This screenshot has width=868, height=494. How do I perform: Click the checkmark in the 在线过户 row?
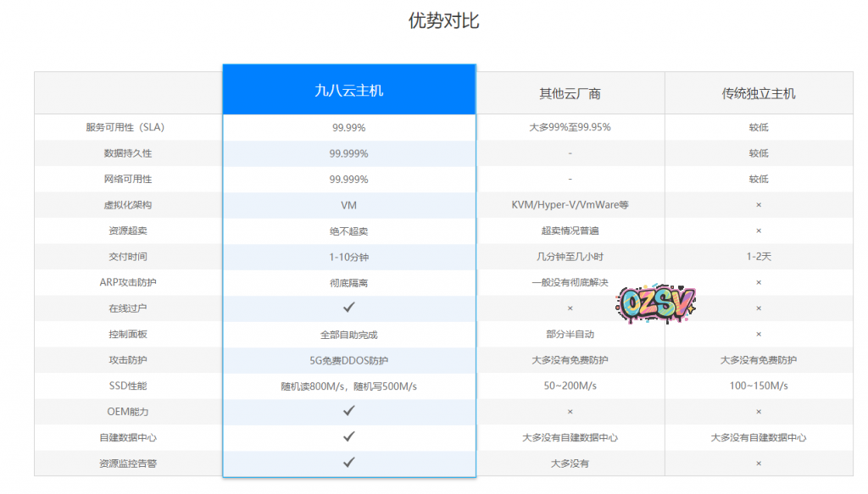click(x=348, y=308)
